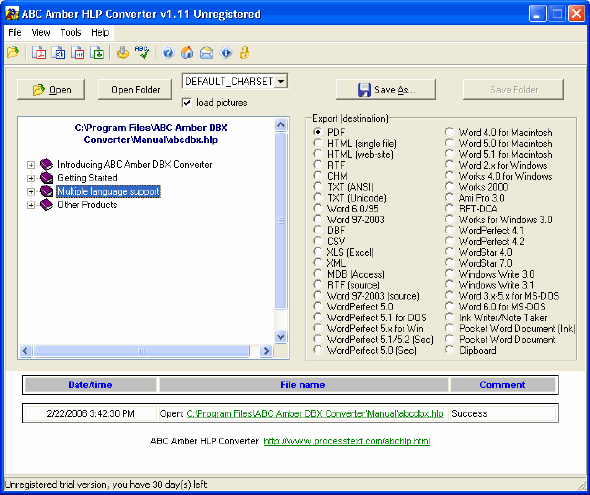Click the tree horizontal scrollbar thumb
The width and height of the screenshot is (590, 495).
coord(141,351)
